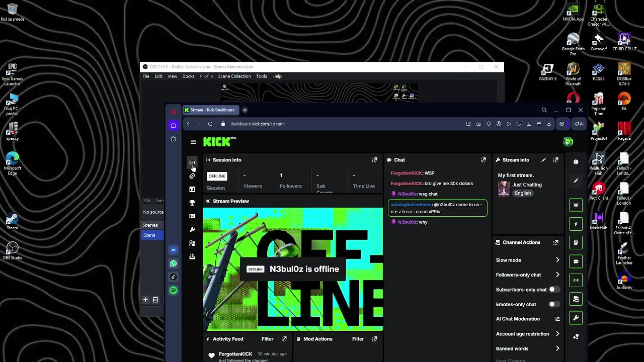
Task: Open Activity Feed Filter dropdown
Action: (267, 339)
